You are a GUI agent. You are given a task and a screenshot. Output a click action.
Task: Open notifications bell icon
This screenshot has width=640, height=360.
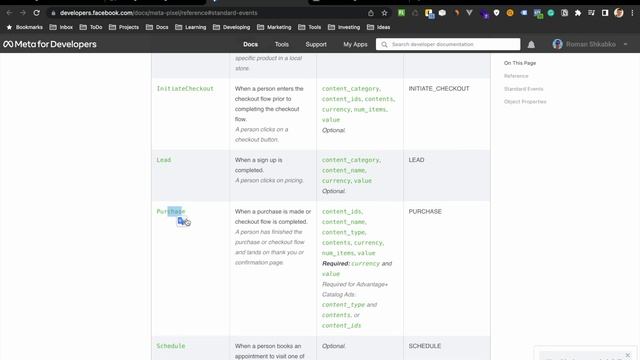click(x=531, y=44)
